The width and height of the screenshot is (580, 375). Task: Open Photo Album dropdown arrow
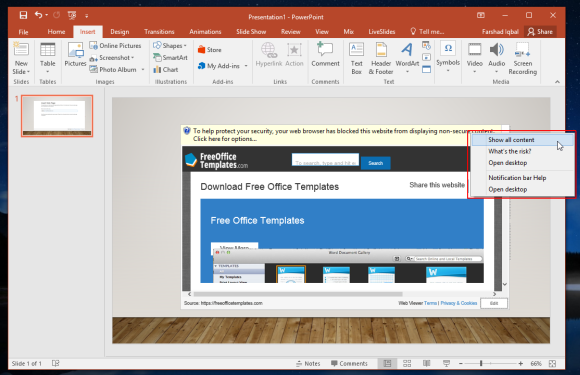(142, 70)
